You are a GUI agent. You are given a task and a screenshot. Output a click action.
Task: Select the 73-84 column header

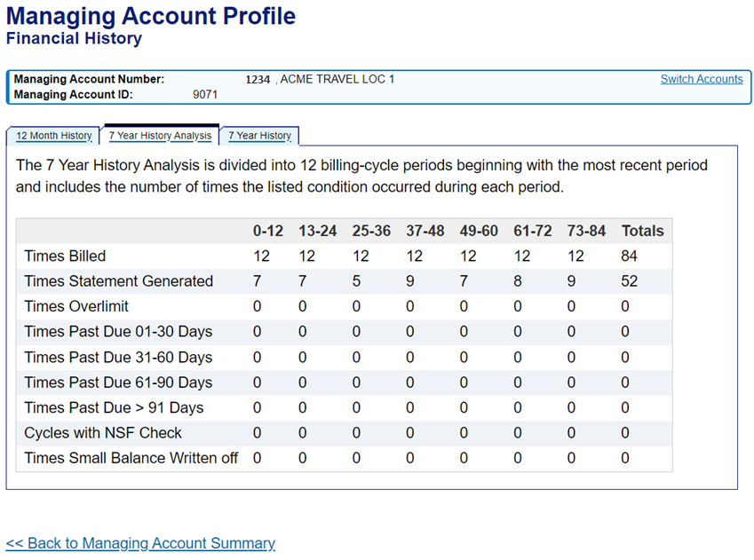[586, 231]
